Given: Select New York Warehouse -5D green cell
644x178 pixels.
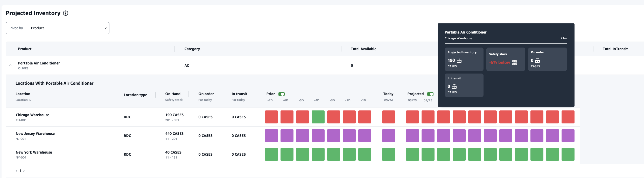Looking at the screenshot, I should click(303, 154).
